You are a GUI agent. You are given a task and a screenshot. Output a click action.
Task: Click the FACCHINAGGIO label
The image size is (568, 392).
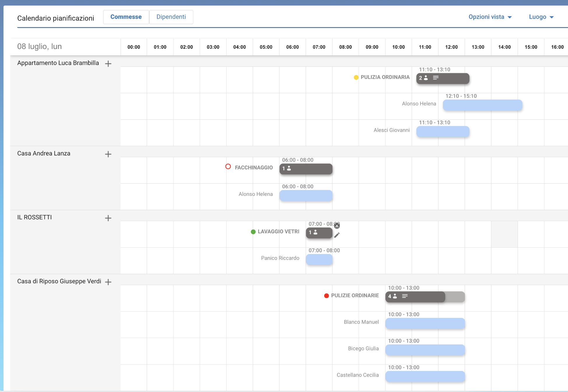coord(254,168)
